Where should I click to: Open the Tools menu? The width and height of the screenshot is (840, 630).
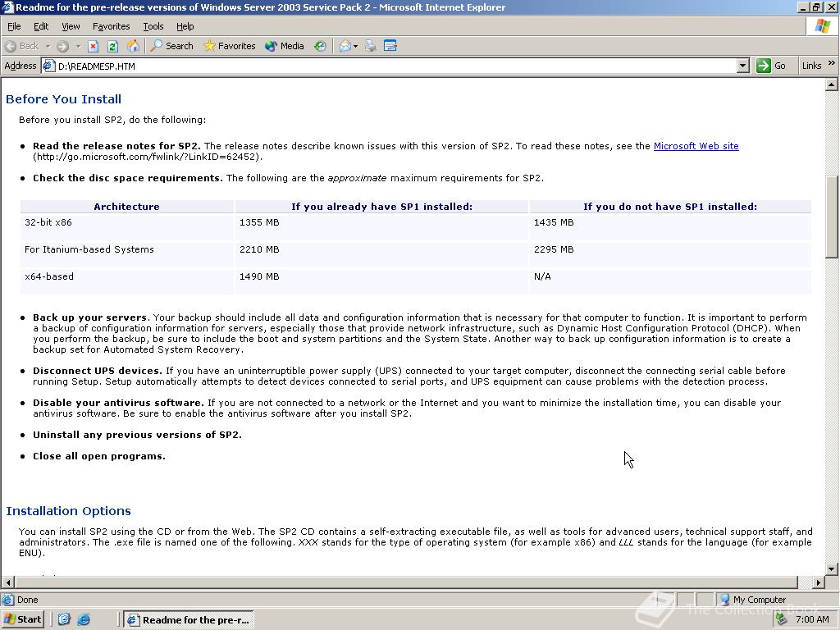(153, 26)
